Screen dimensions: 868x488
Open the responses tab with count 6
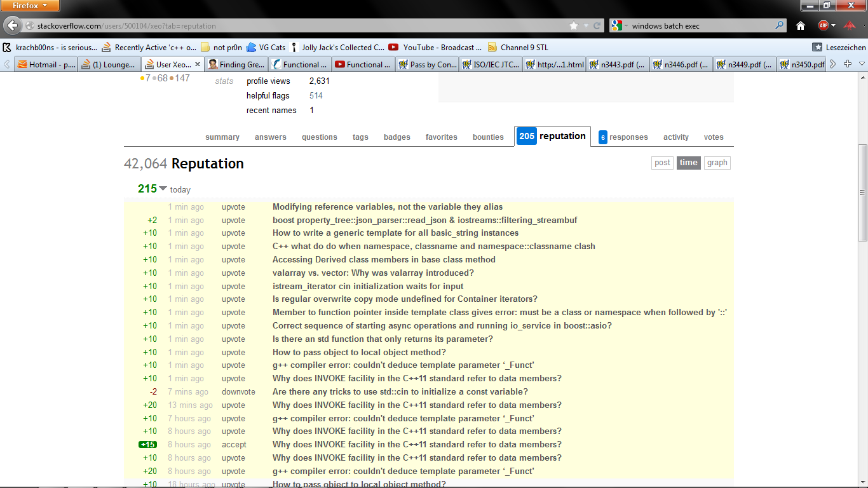[623, 137]
